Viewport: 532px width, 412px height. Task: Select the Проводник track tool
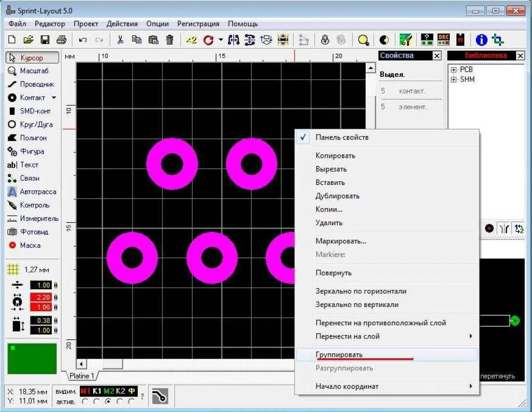[x=32, y=84]
